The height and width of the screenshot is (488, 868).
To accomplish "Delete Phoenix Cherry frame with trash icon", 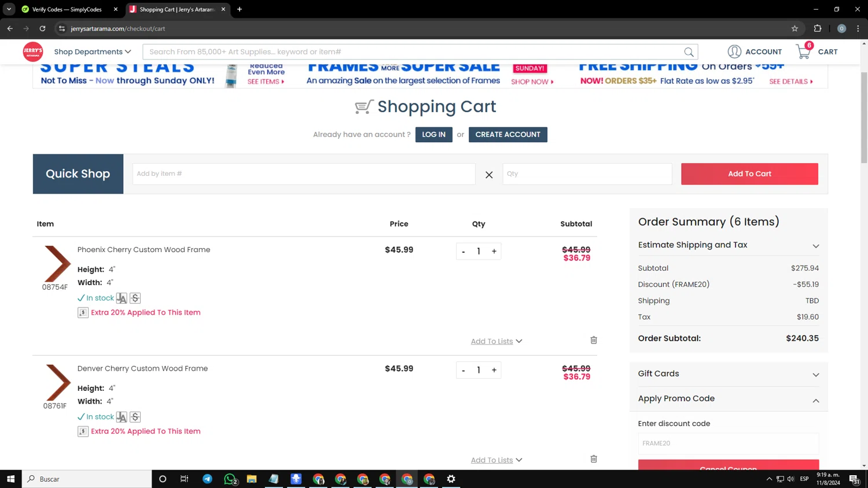I will click(594, 340).
